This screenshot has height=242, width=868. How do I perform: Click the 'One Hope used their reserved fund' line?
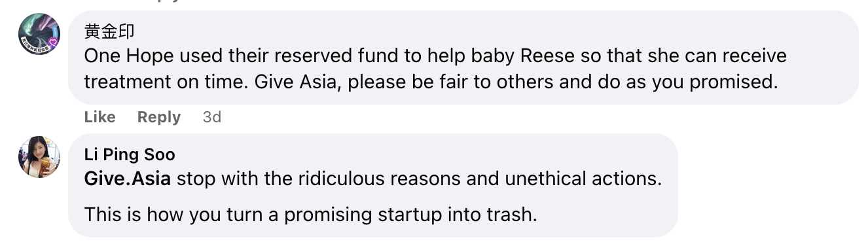[435, 56]
